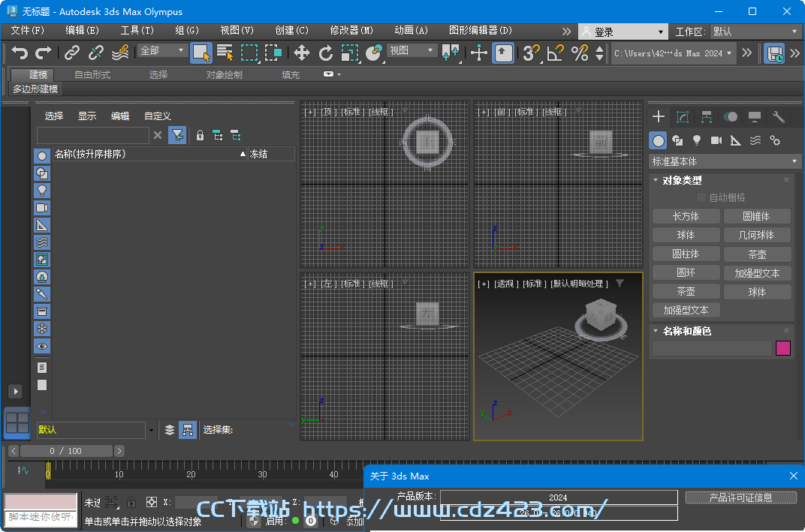Switch to the 自由形式 ribbon tab

click(x=92, y=75)
